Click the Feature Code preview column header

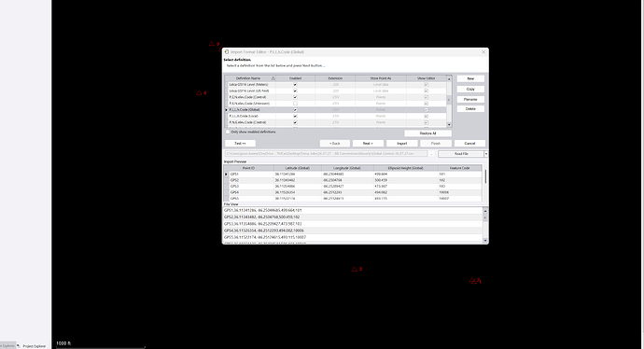tap(459, 168)
